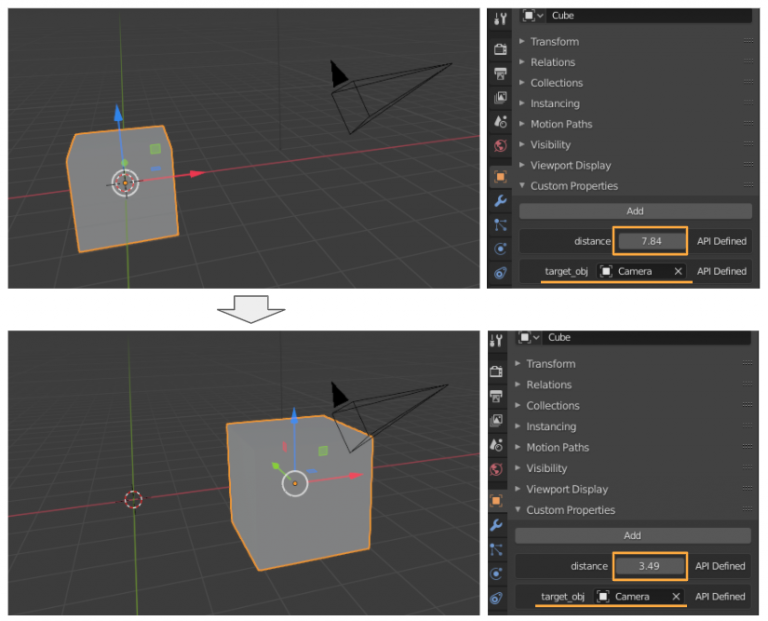Viewport: 768px width, 621px height.
Task: Open the Render properties tab in the upper panel
Action: [500, 49]
